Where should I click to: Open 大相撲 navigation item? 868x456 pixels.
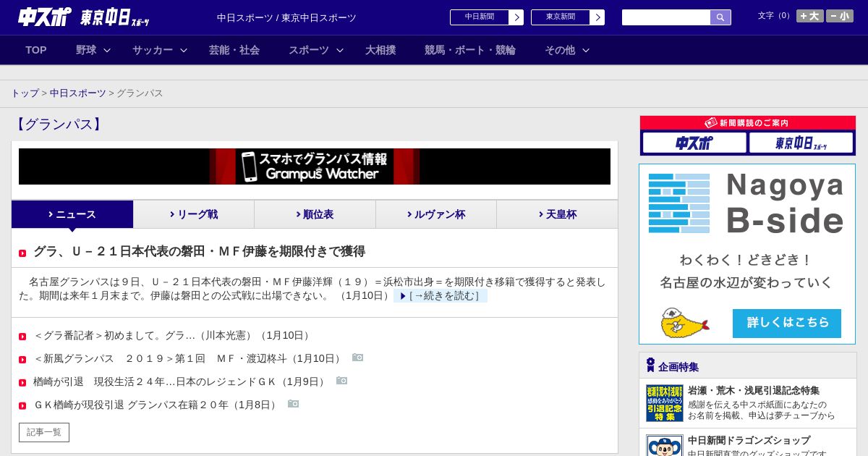coord(380,50)
